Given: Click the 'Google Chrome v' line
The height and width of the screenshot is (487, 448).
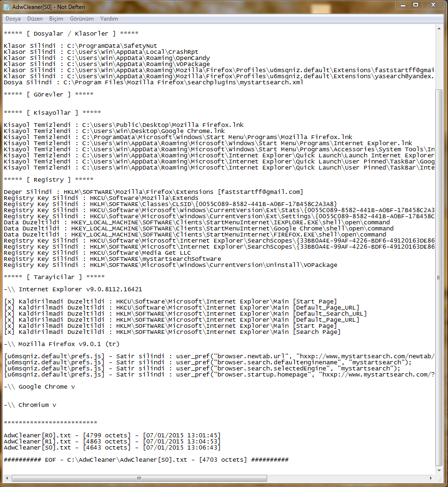Looking at the screenshot, I should click(39, 387).
